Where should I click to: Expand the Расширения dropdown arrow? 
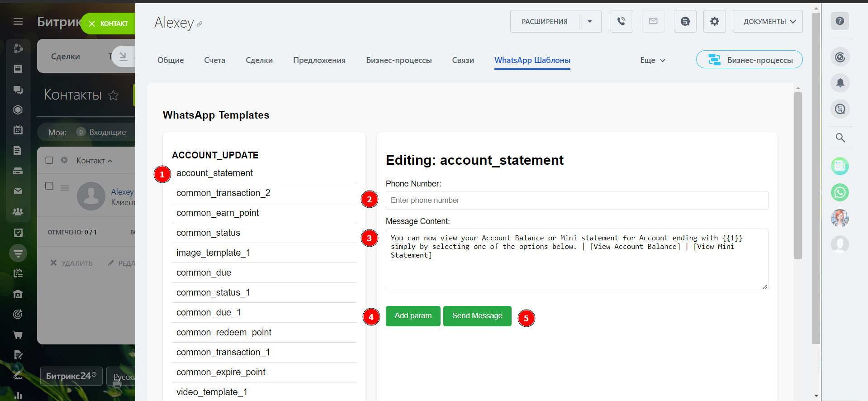[589, 21]
